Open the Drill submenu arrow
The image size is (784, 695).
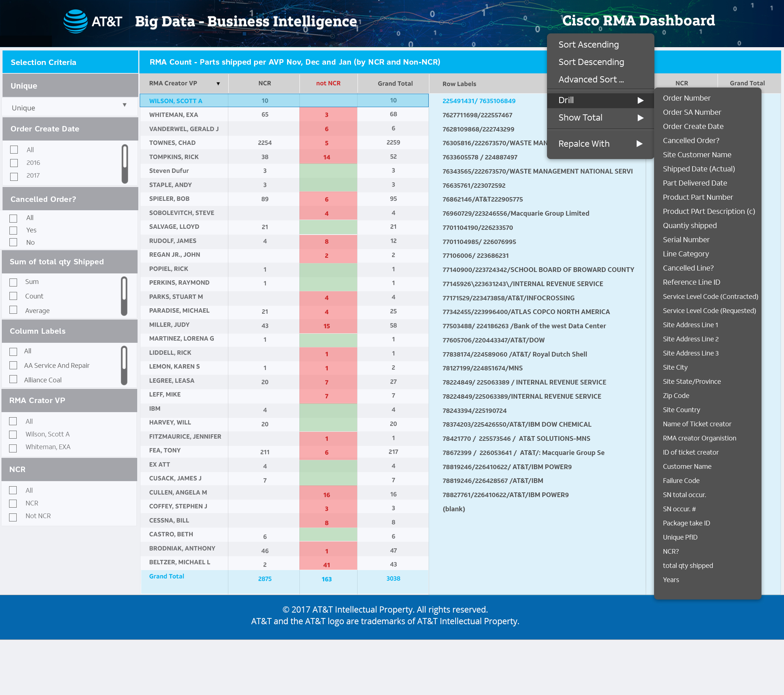(640, 100)
